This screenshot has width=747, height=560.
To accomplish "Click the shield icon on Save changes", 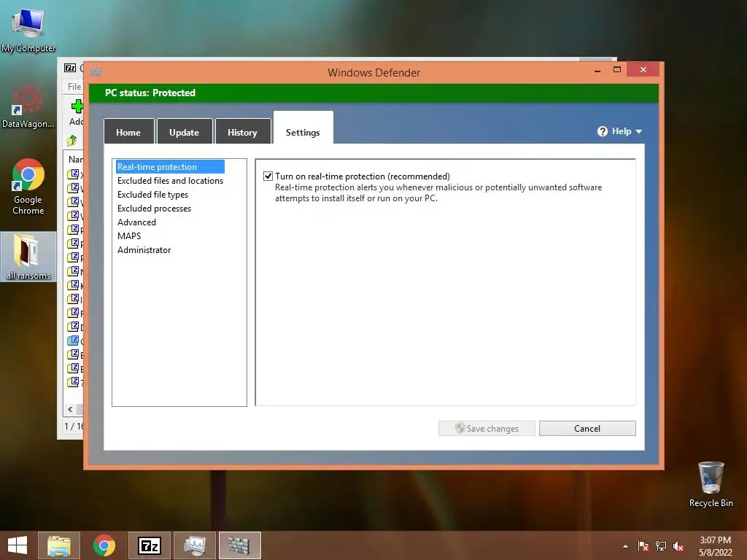I will [460, 427].
